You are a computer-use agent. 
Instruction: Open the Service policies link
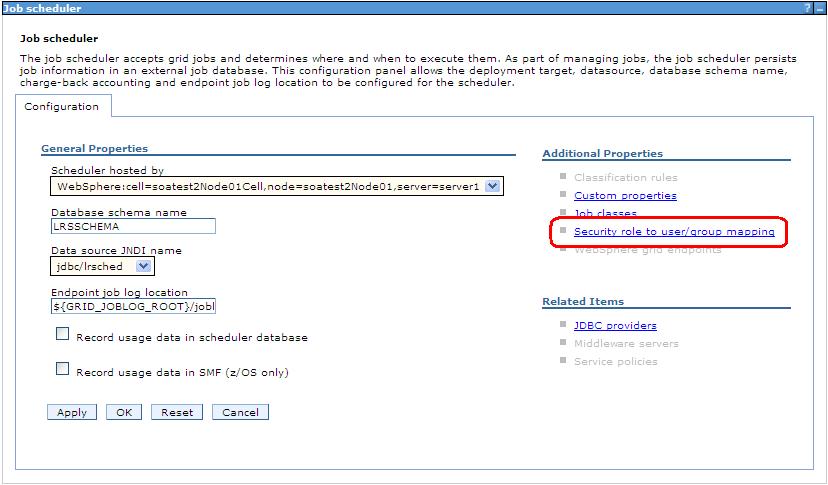coord(615,361)
